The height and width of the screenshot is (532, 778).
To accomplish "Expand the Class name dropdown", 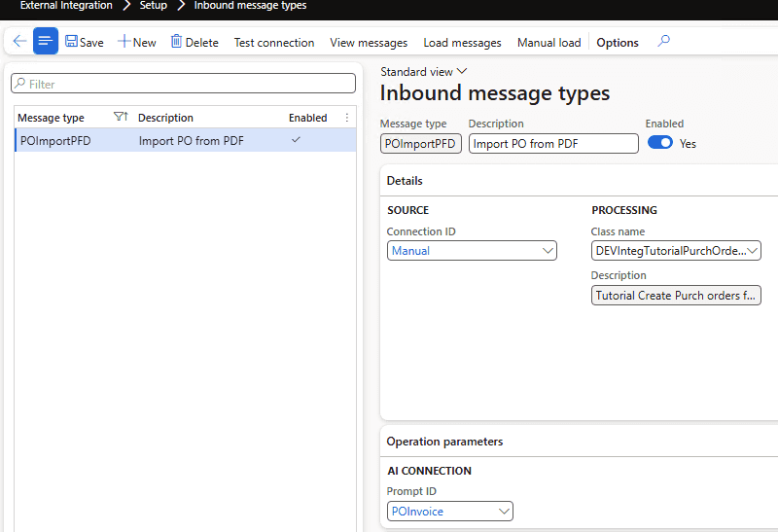I will 754,251.
